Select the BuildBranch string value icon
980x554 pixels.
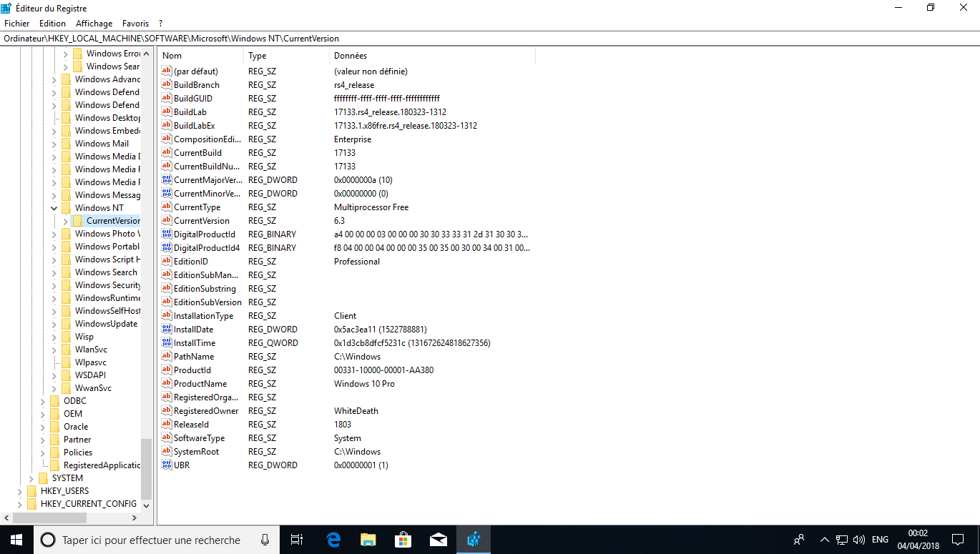(x=167, y=85)
